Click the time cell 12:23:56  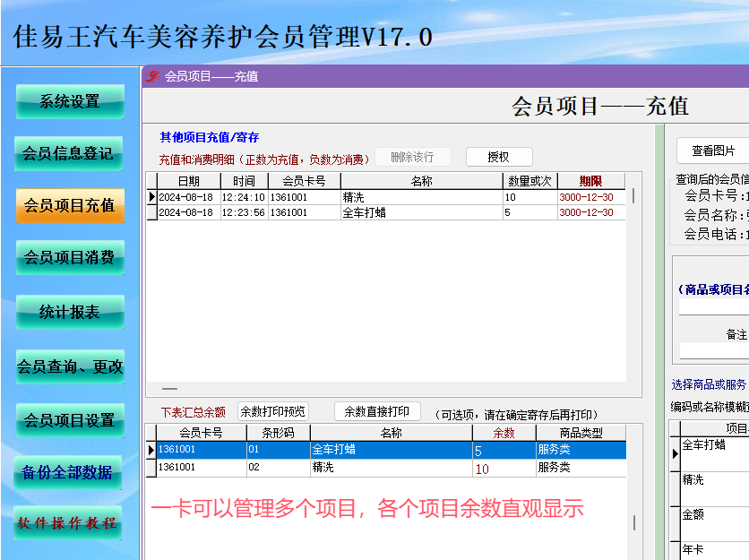(244, 212)
